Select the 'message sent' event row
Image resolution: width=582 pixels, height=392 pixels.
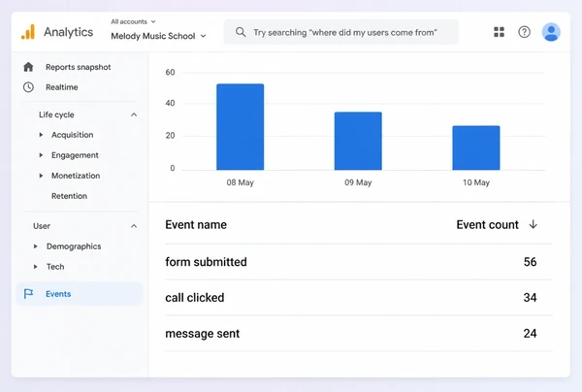pyautogui.click(x=359, y=334)
